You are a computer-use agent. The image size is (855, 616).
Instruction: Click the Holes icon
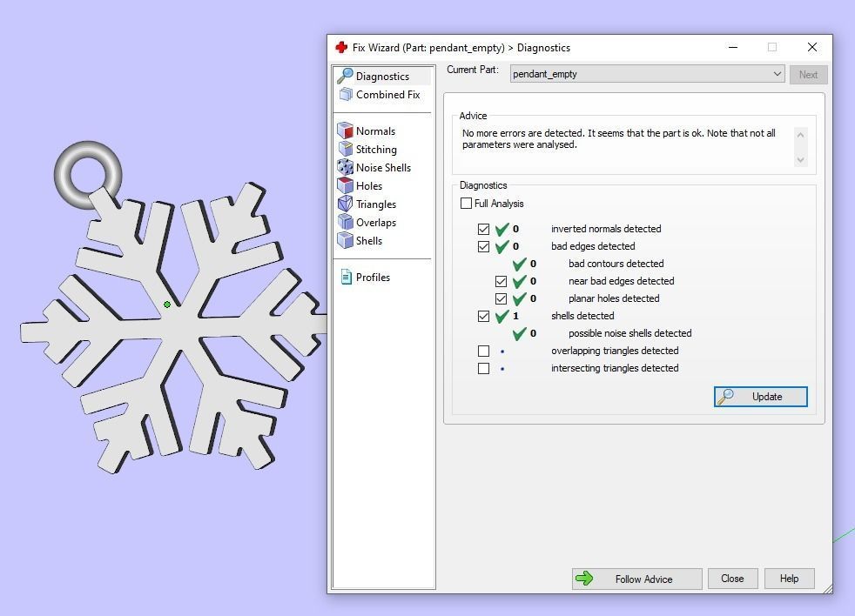tap(345, 185)
